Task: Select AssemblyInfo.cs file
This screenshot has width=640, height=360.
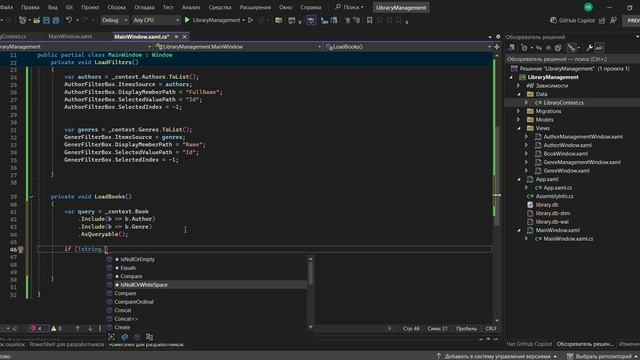Action: pyautogui.click(x=554, y=196)
